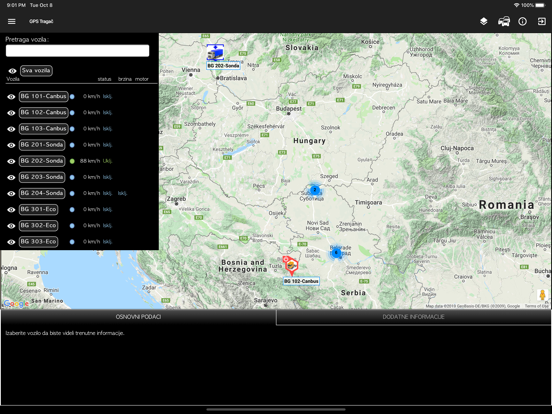Click the battery indicator in status bar

point(540,5)
